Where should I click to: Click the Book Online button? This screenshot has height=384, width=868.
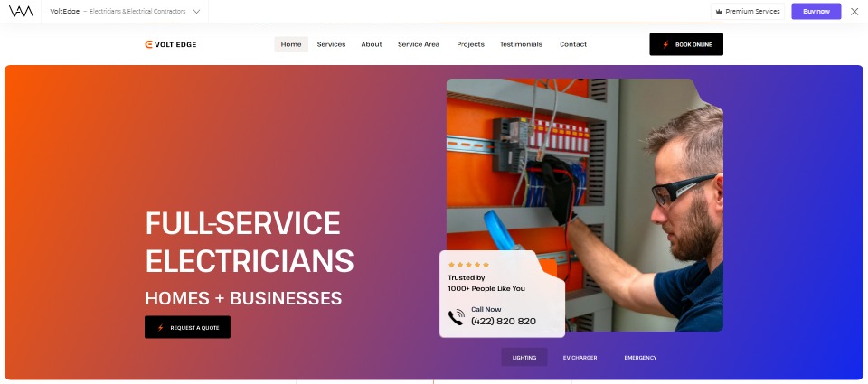(686, 44)
